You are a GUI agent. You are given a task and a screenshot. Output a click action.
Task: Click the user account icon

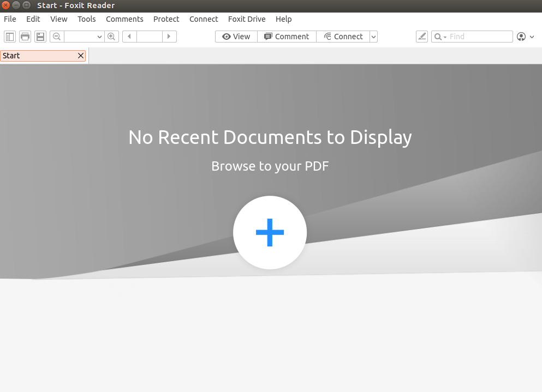(x=521, y=37)
